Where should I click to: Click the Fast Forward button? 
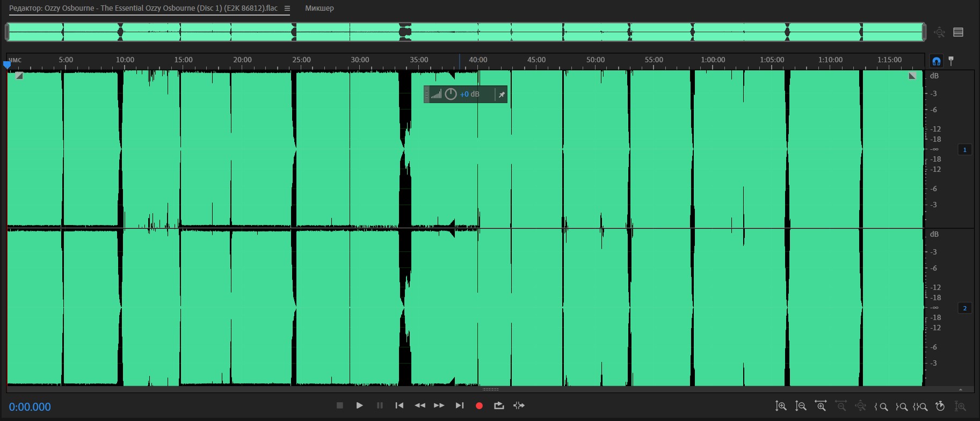pos(439,405)
